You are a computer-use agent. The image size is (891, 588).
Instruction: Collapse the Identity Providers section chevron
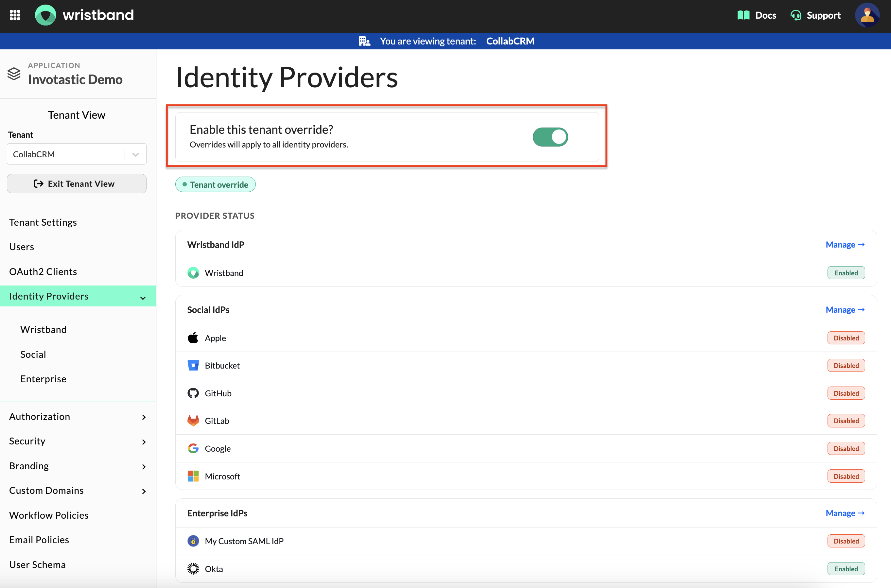pos(143,298)
